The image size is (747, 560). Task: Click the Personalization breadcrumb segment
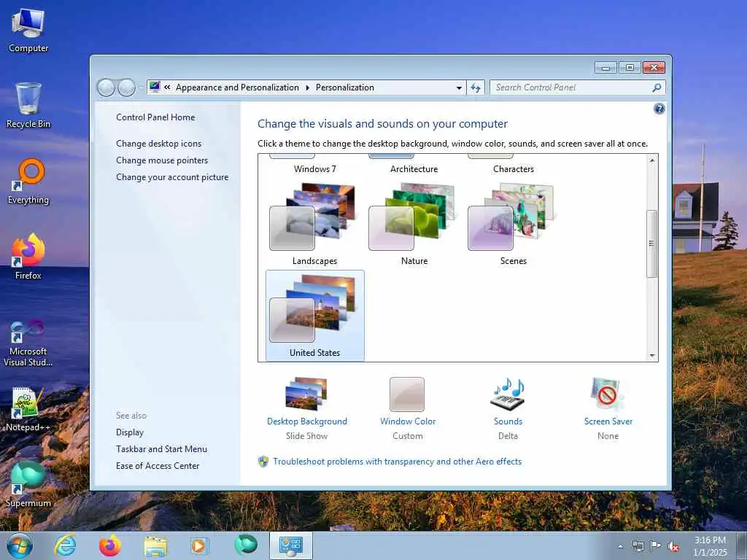point(345,87)
